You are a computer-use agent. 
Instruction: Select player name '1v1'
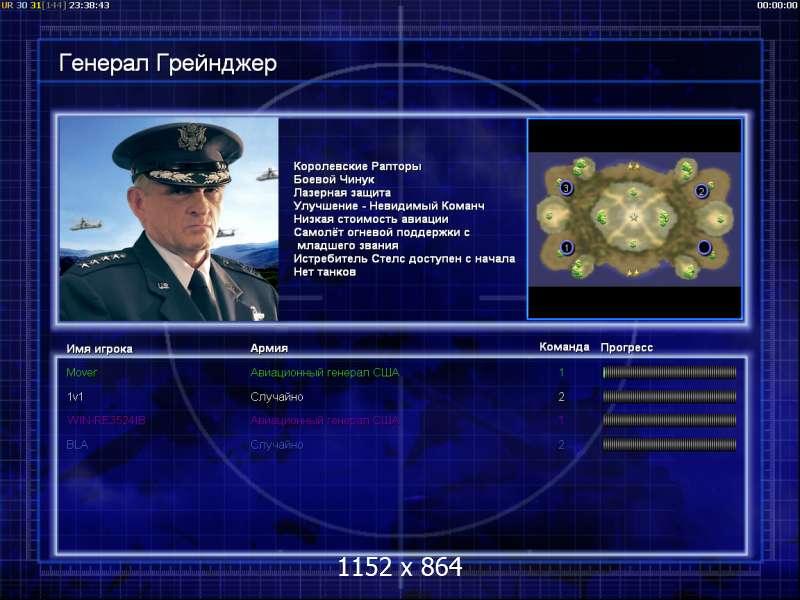[75, 396]
